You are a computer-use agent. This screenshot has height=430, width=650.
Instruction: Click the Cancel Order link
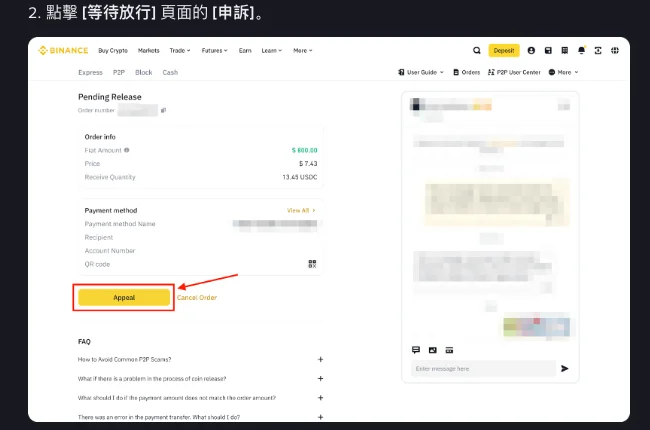pyautogui.click(x=197, y=297)
